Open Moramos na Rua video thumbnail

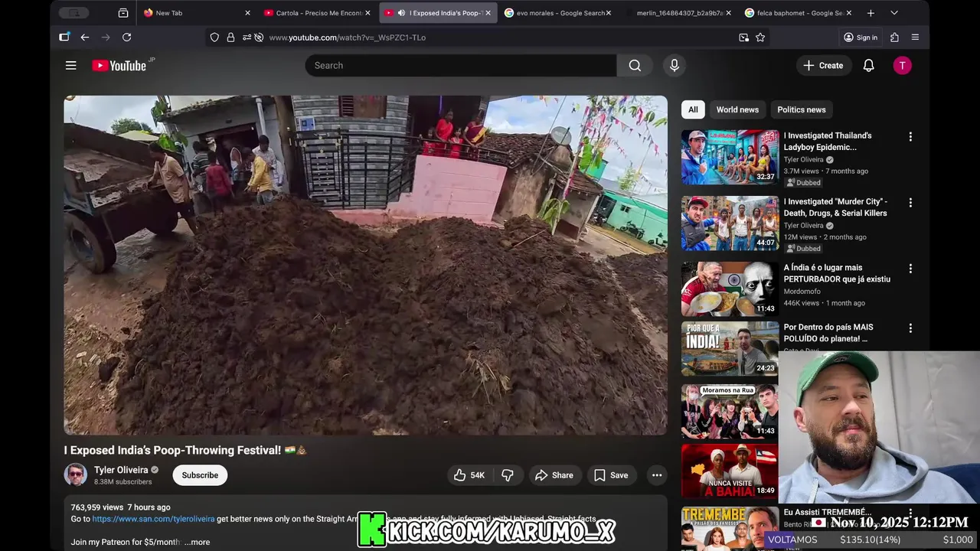730,411
